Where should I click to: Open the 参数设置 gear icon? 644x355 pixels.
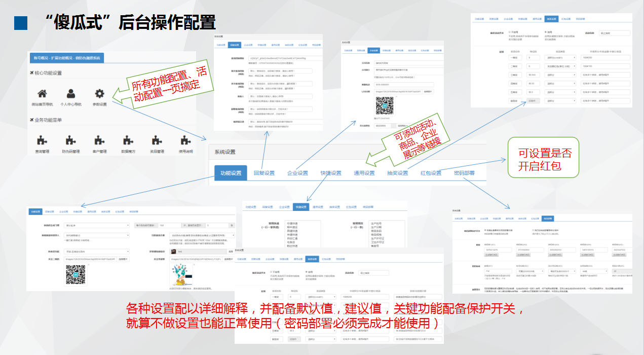(x=100, y=94)
